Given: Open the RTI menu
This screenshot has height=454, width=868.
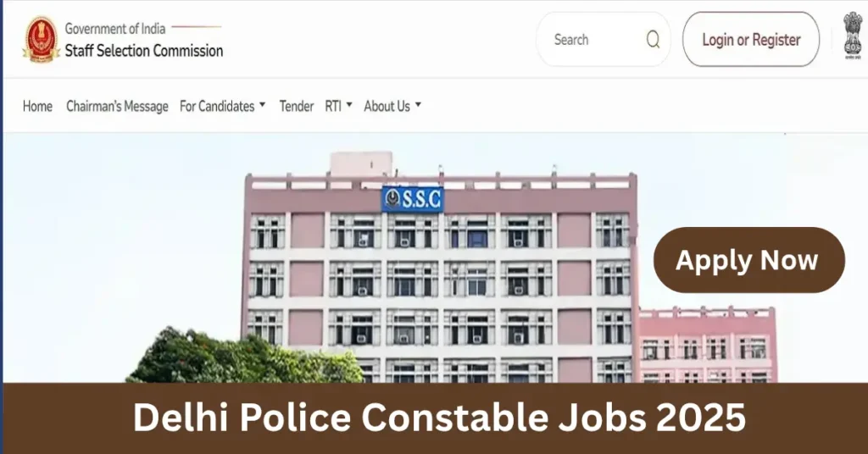Looking at the screenshot, I should point(333,106).
